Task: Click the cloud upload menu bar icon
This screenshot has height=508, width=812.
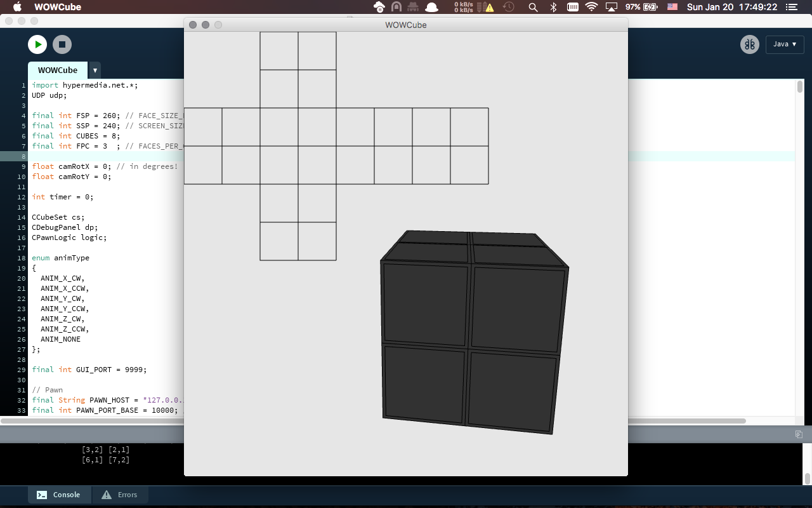Action: [x=379, y=7]
